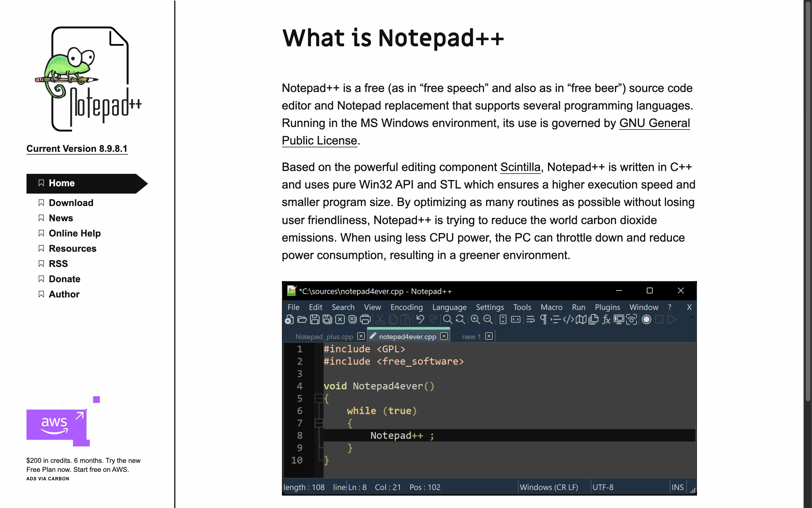The width and height of the screenshot is (812, 508).
Task: Toggle Word Wrap icon in toolbar
Action: (x=531, y=319)
